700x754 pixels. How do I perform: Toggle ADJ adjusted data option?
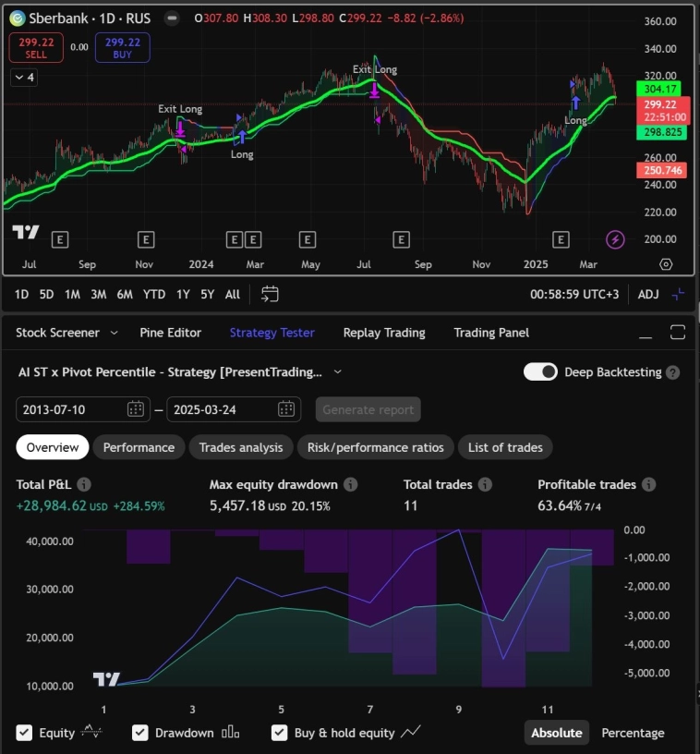(x=648, y=294)
